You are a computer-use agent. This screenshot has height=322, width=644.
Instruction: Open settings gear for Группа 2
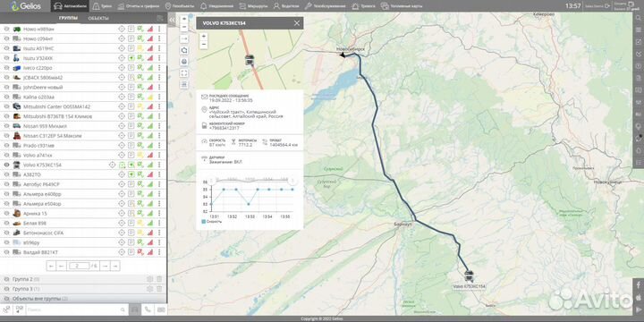click(150, 279)
